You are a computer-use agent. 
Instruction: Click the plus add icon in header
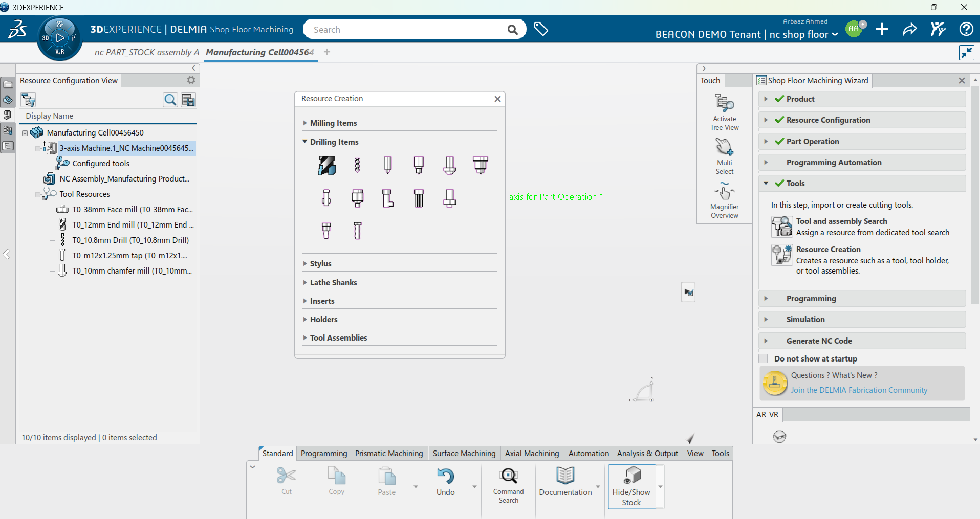(x=882, y=29)
